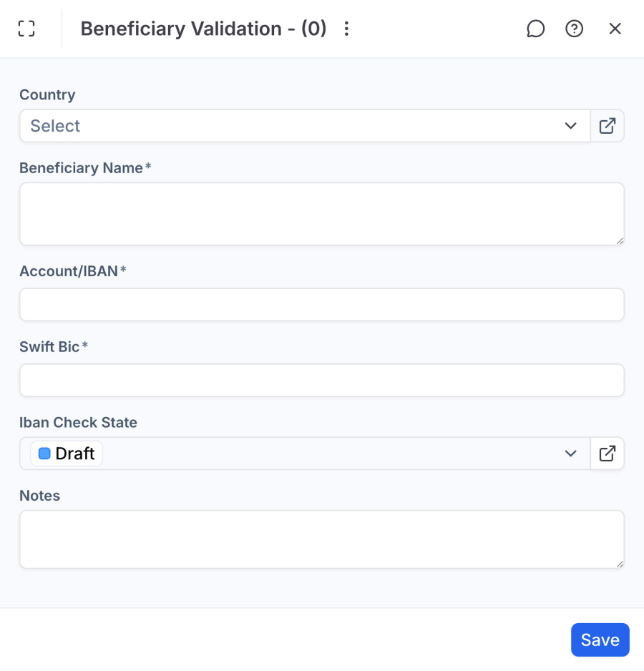The width and height of the screenshot is (644, 671).
Task: Open linked record icon next to Iban Check State
Action: click(607, 453)
